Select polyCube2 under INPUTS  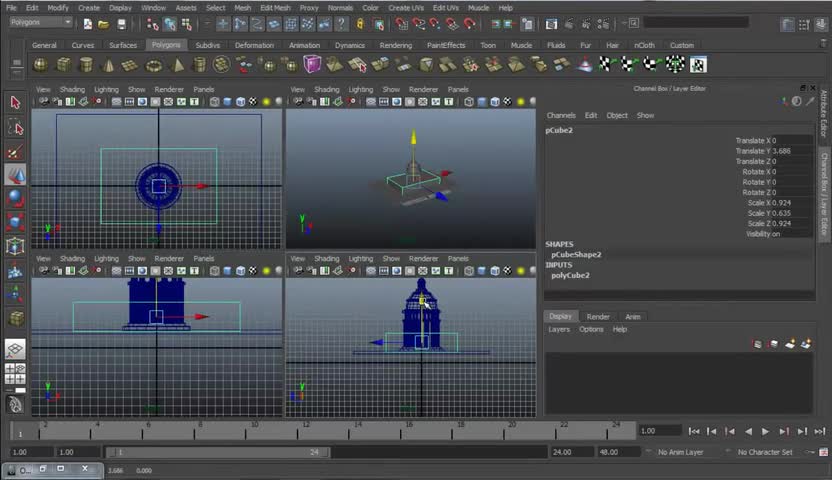[570, 275]
